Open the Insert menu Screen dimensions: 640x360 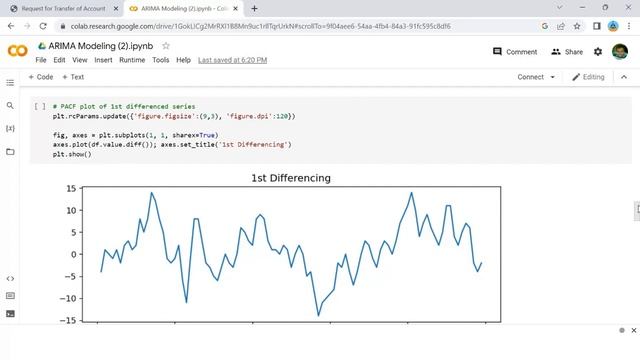[x=103, y=60]
